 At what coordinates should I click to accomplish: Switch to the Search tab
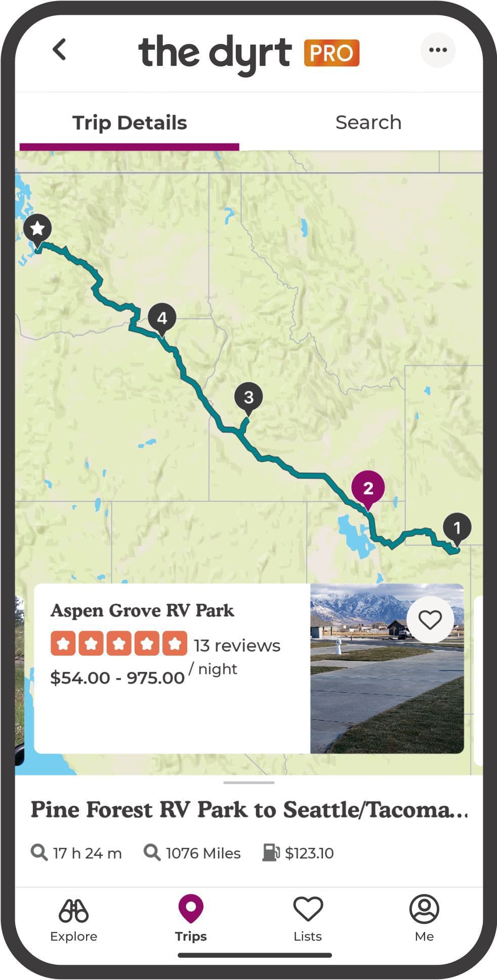click(368, 123)
